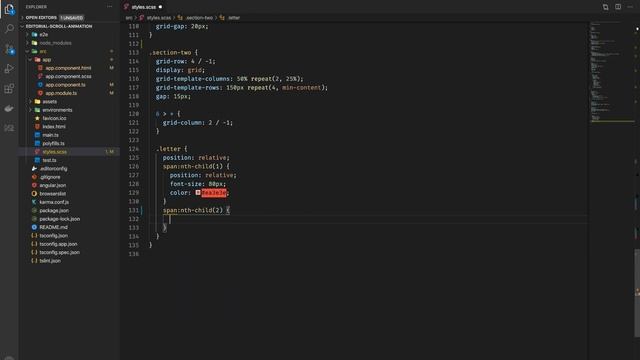Collapse the EDITORIAL-SCROLL-ANIMATION project section

point(59,26)
